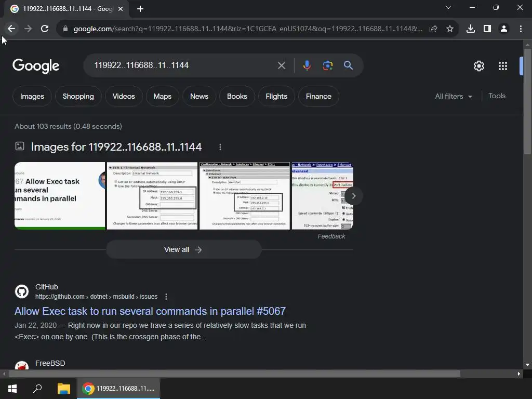Click View all images button

(x=184, y=250)
